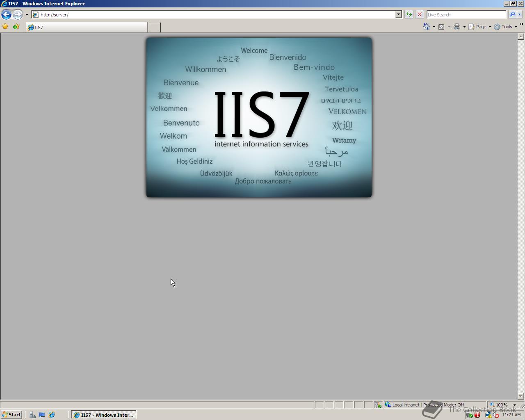The image size is (525, 420).
Task: Open the recent pages dropdown beside Forward
Action: click(27, 15)
